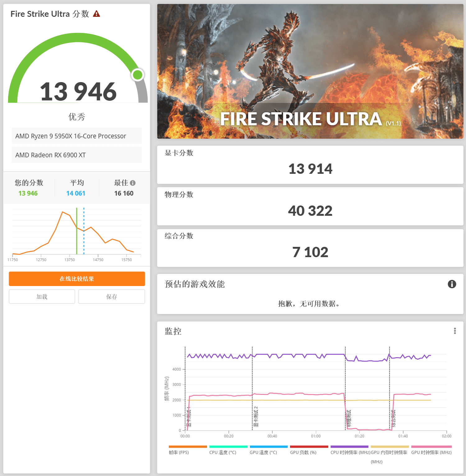
Task: Toggle the GPU 负载 (%) red legend
Action: click(309, 447)
